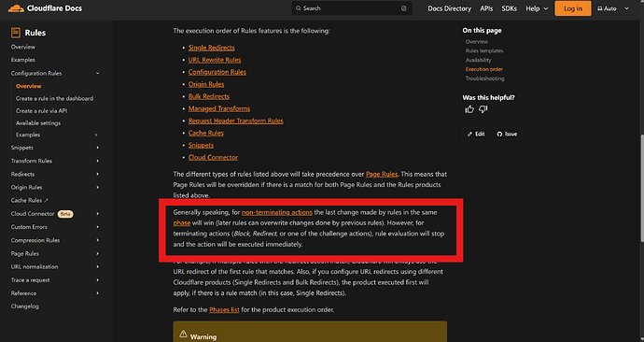Collapse the Configuration Rules section
The image size is (644, 342).
pyautogui.click(x=97, y=73)
